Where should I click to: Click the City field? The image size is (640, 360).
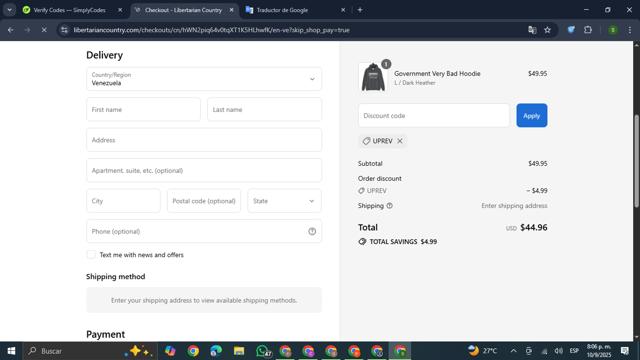tap(123, 201)
